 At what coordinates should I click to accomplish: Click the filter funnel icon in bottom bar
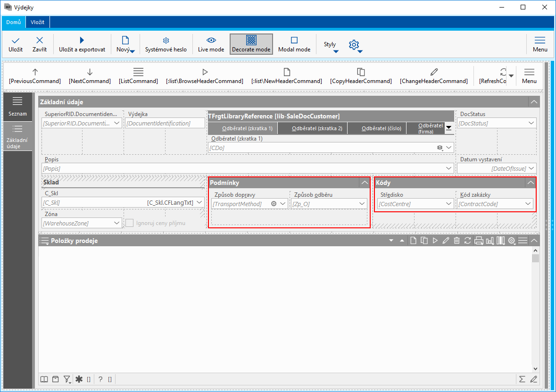(x=67, y=379)
